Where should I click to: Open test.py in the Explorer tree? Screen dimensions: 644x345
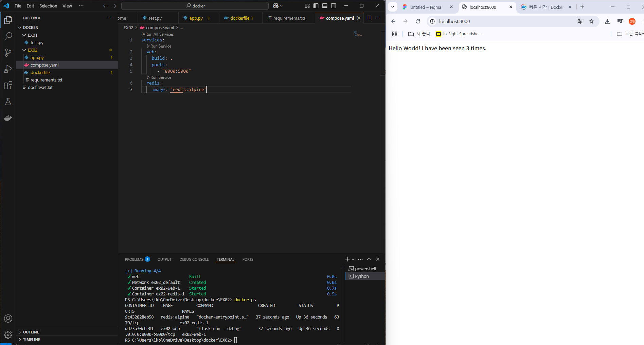[x=67, y=42]
